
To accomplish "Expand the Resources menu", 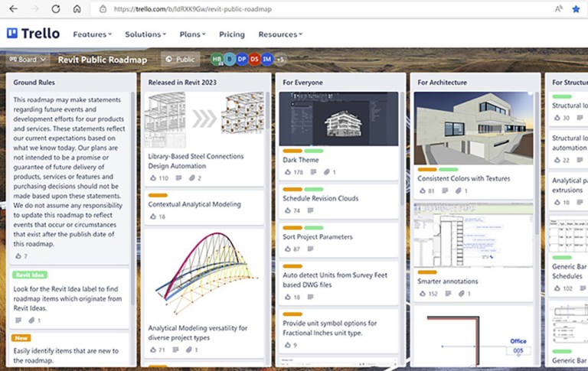I will tap(280, 34).
